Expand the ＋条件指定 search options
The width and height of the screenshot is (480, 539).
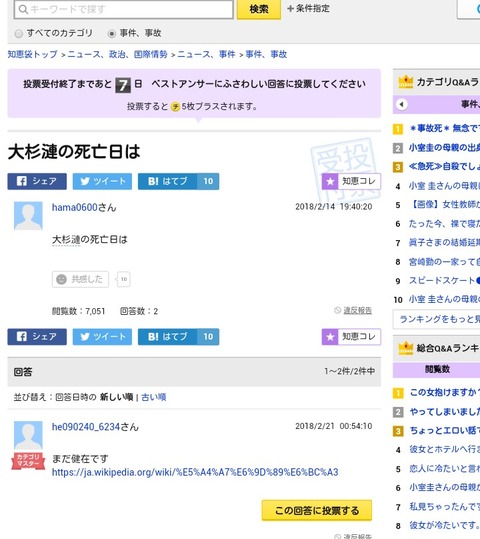coord(308,8)
